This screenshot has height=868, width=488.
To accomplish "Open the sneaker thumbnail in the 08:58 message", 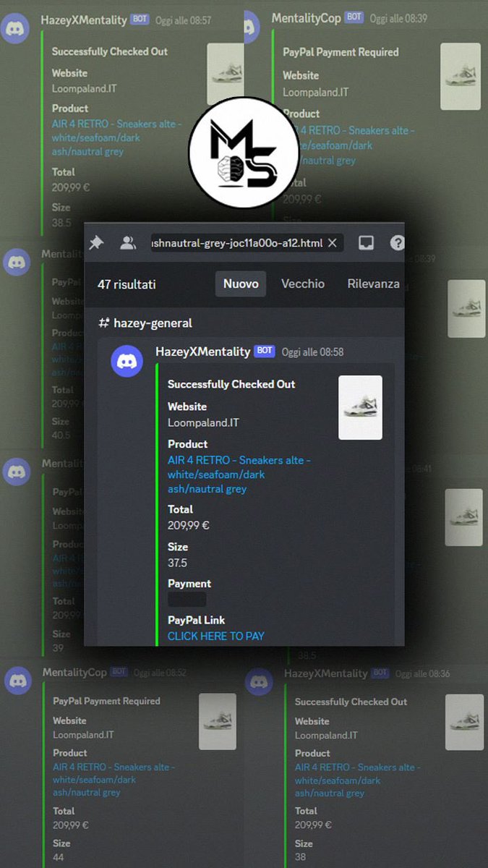I will [360, 407].
